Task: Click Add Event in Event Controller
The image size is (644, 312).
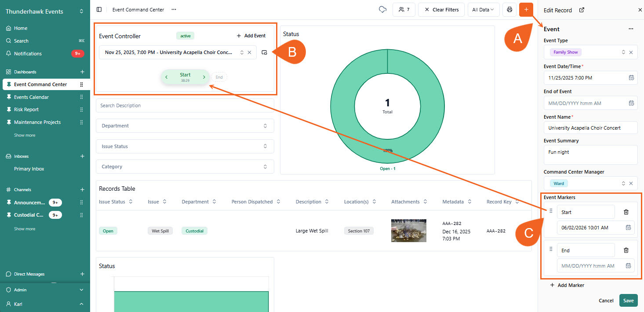Action: [251, 36]
